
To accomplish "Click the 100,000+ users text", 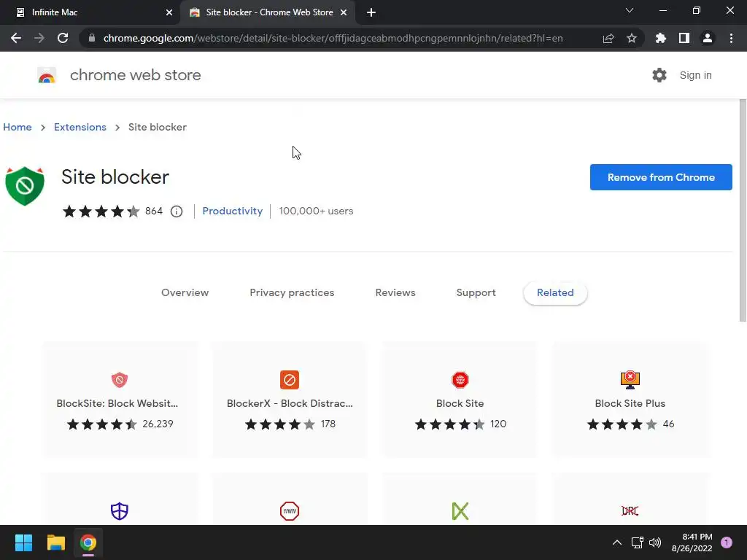I will click(316, 211).
